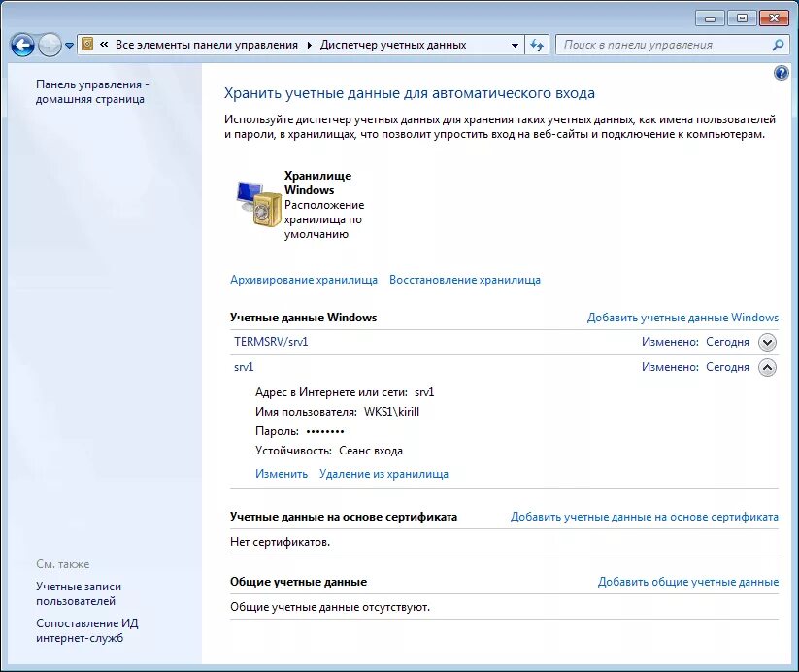Click 'Сеанс входа' persistence value
The height and width of the screenshot is (672, 799).
pyautogui.click(x=371, y=451)
